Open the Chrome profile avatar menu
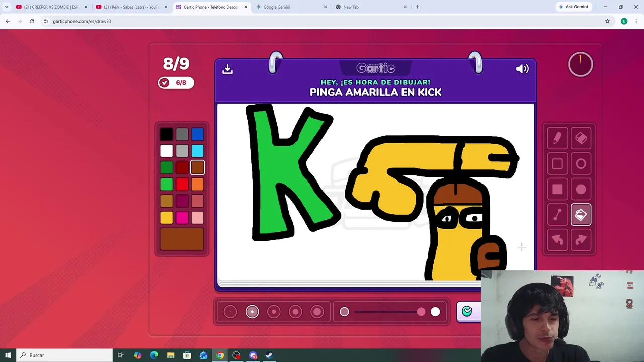 pyautogui.click(x=624, y=21)
